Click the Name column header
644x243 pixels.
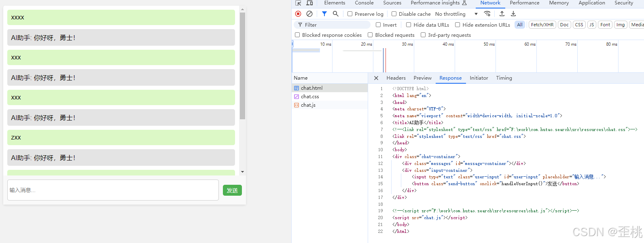(x=330, y=78)
